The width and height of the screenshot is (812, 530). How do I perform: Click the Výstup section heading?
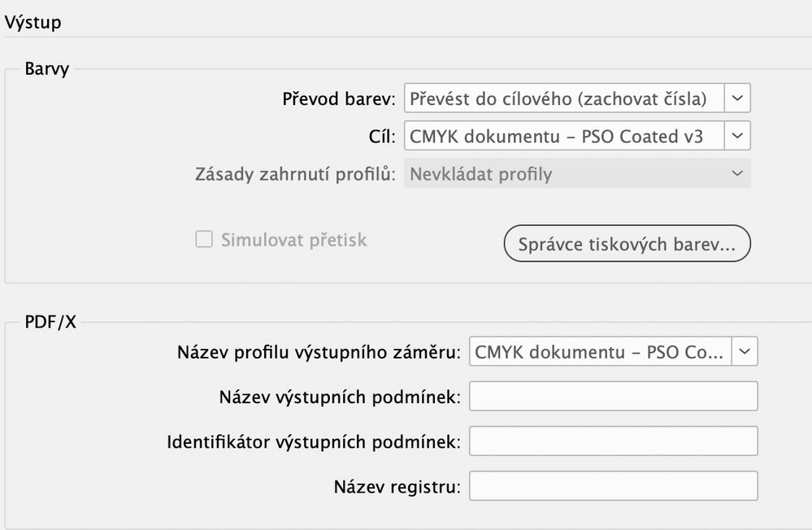[x=33, y=22]
